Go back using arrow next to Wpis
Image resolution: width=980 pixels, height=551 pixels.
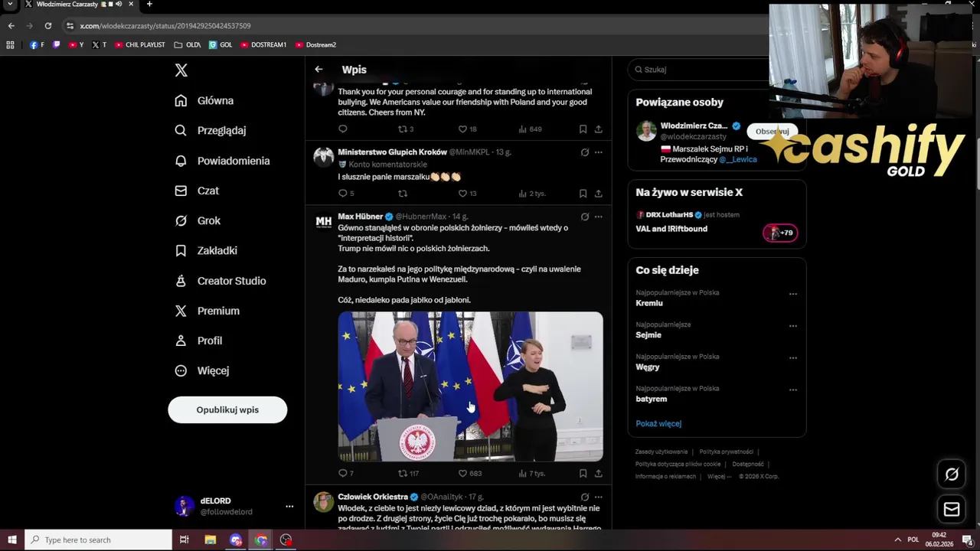point(318,69)
